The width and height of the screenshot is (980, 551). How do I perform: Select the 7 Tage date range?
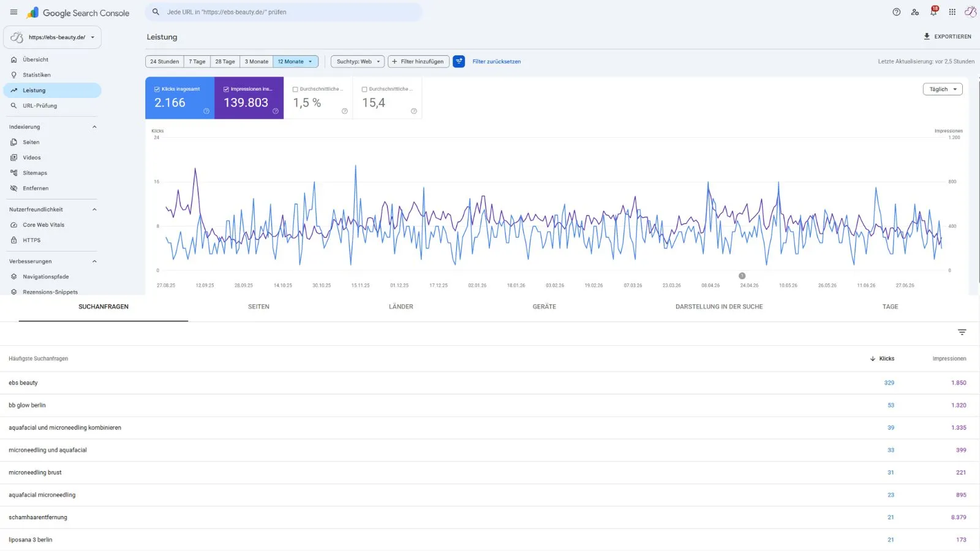tap(197, 61)
